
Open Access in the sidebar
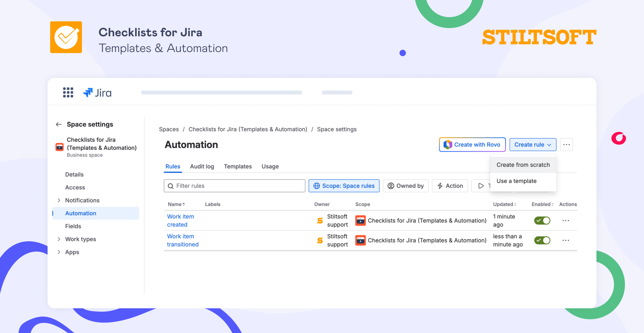coord(75,187)
